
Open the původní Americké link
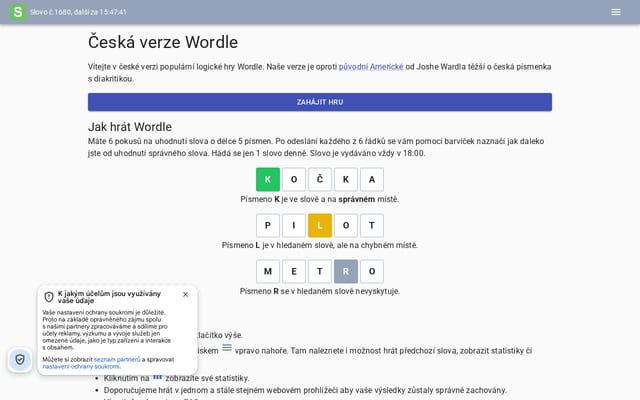pos(371,67)
